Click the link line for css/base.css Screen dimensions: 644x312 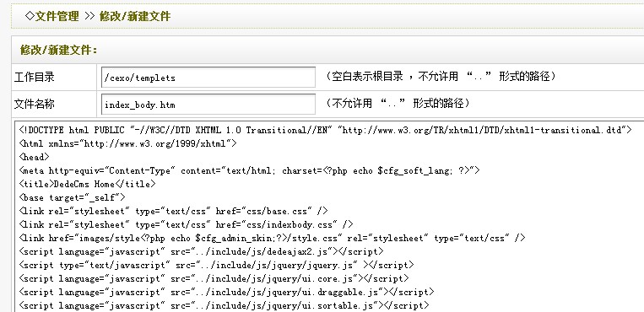point(173,211)
